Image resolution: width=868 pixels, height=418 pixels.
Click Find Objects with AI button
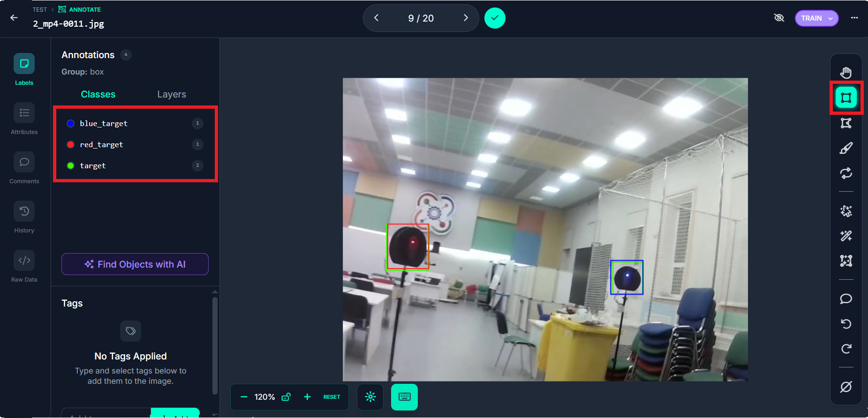coord(135,264)
